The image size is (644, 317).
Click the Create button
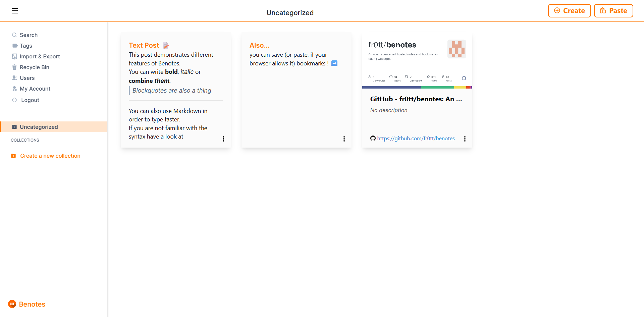(x=570, y=11)
